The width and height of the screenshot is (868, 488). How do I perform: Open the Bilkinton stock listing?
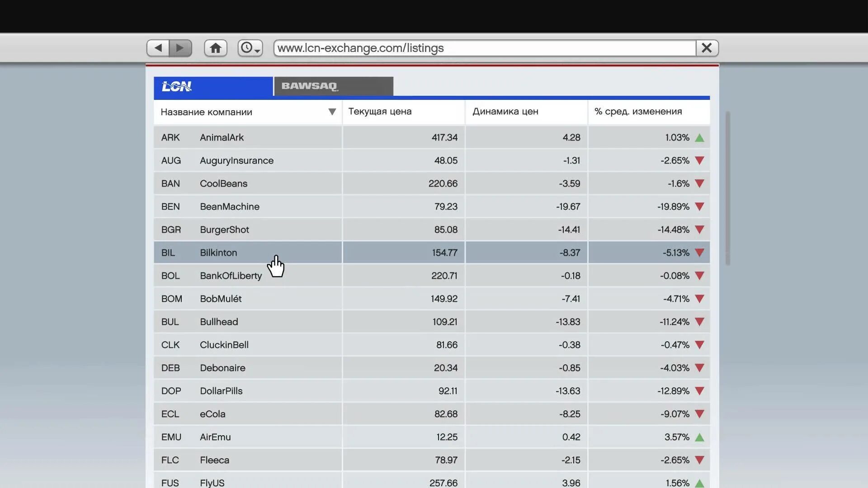pyautogui.click(x=218, y=253)
